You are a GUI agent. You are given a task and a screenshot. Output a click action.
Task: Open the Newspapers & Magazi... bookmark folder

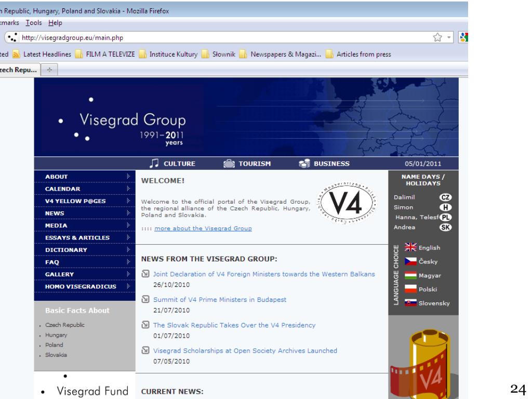280,54
